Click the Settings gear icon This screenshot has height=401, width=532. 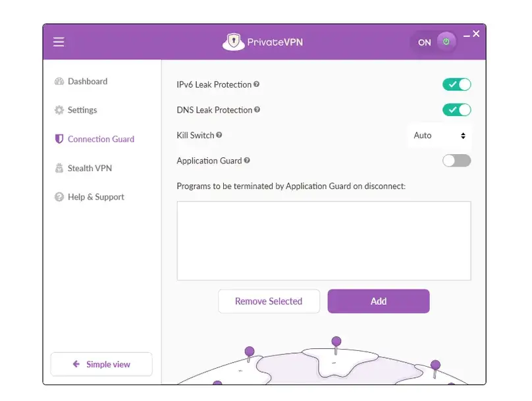click(x=59, y=110)
